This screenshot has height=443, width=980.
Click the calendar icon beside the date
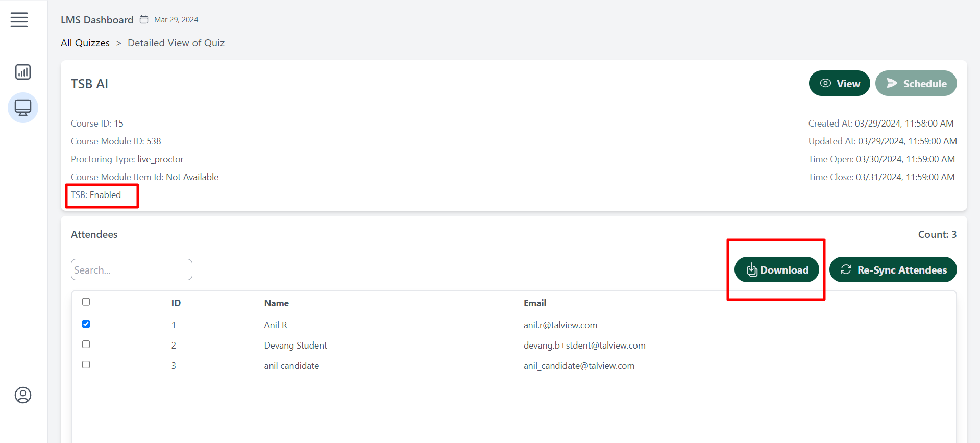pyautogui.click(x=144, y=19)
